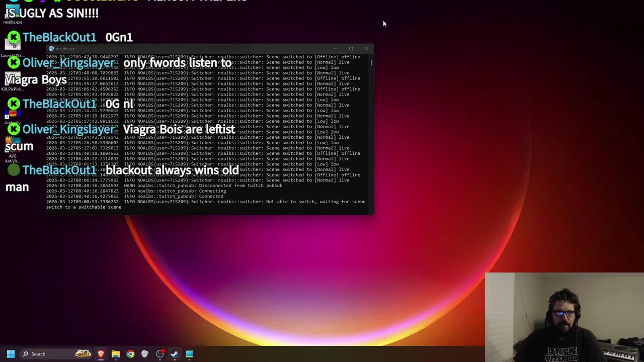The image size is (644, 362).
Task: Click the 2026-03-12T05:17:42 log entry
Action: pyautogui.click(x=193, y=121)
